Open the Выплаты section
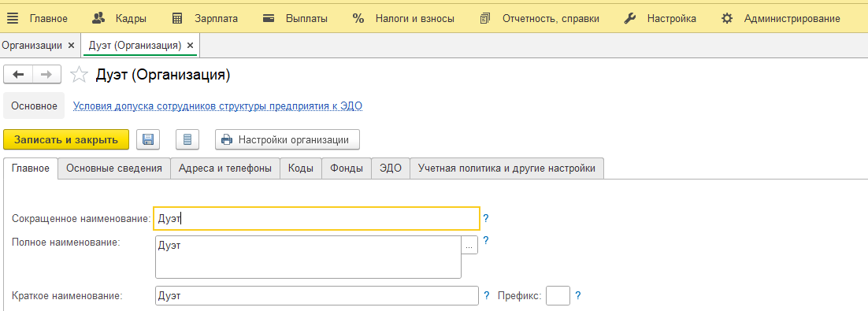 pyautogui.click(x=295, y=18)
